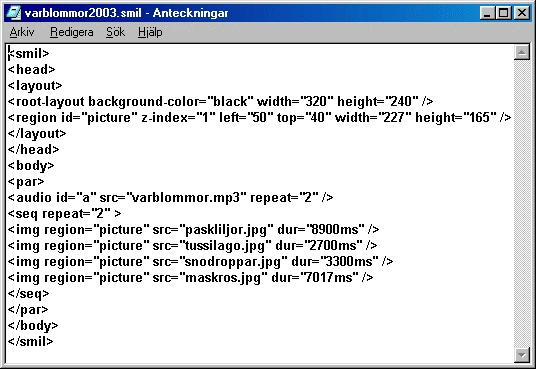Maximize the Anteckningar window
The image size is (536, 369).
(x=503, y=13)
